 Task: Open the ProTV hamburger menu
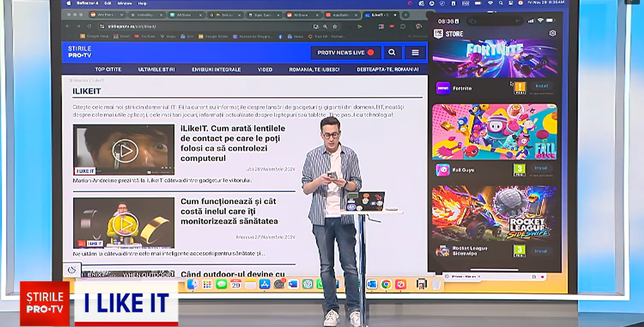[415, 52]
